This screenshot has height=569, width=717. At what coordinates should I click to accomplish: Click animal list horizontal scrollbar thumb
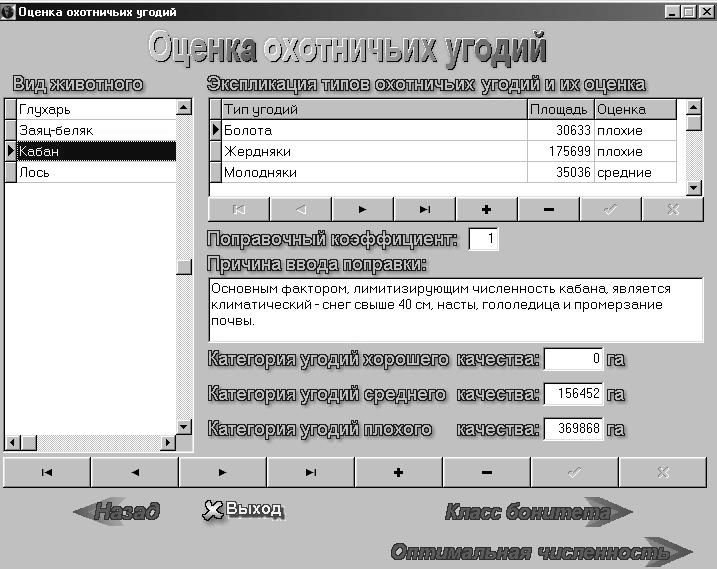click(x=29, y=443)
